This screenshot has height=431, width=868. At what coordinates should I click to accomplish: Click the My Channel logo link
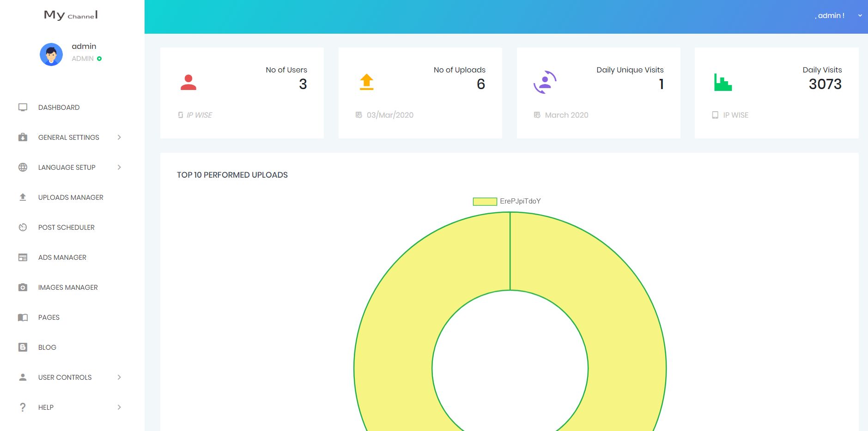pos(71,15)
